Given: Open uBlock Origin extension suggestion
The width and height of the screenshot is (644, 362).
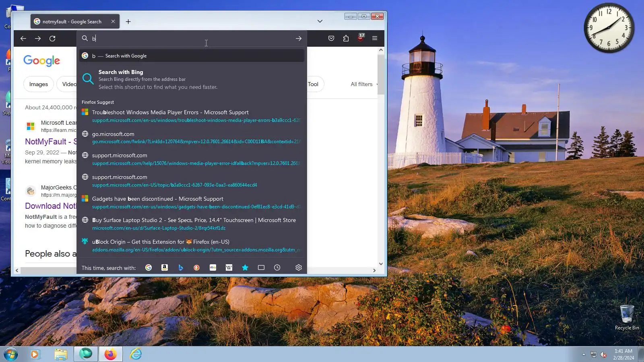Looking at the screenshot, I should (192, 246).
